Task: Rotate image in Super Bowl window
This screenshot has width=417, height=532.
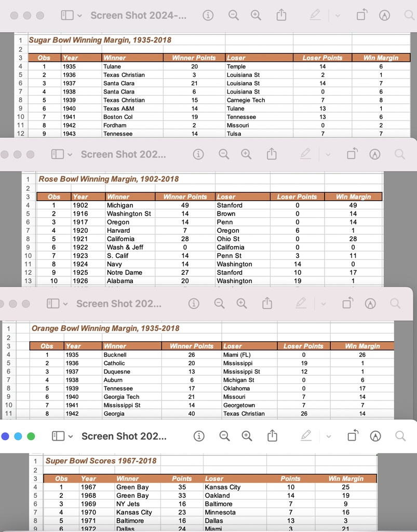Action: click(x=353, y=436)
